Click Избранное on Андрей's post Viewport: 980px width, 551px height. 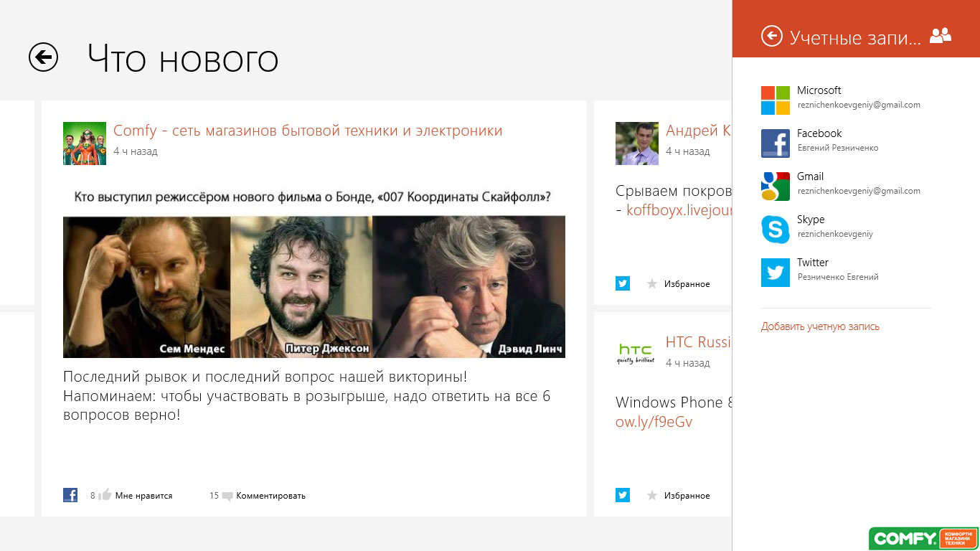(x=687, y=284)
